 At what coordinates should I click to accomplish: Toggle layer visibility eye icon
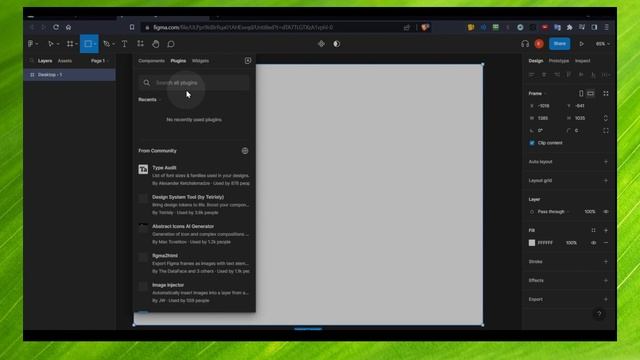coord(606,211)
